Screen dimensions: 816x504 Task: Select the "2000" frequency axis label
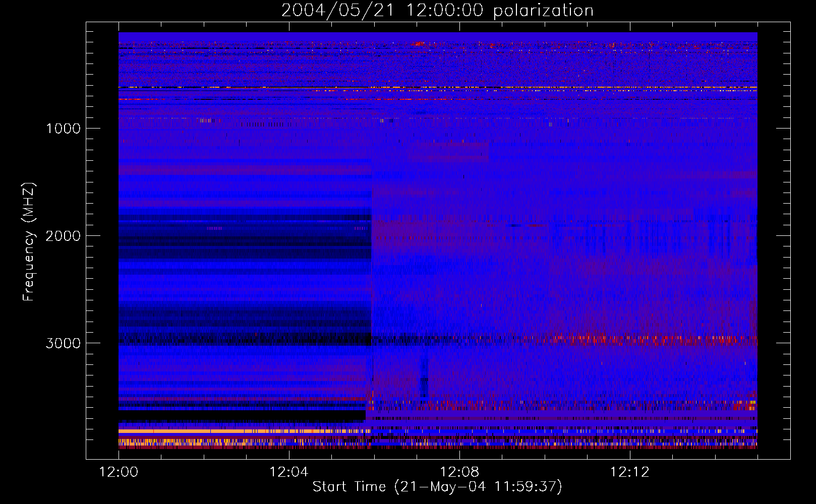click(x=63, y=236)
